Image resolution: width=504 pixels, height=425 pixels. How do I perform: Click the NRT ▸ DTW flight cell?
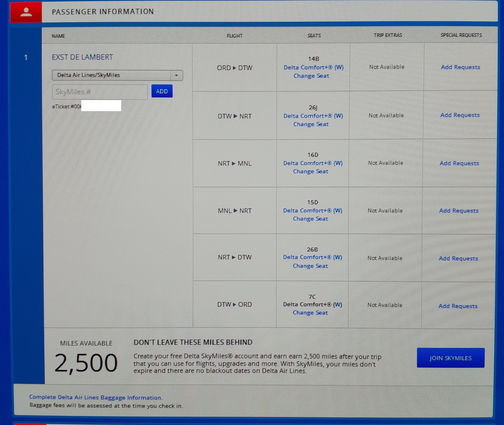coord(234,257)
